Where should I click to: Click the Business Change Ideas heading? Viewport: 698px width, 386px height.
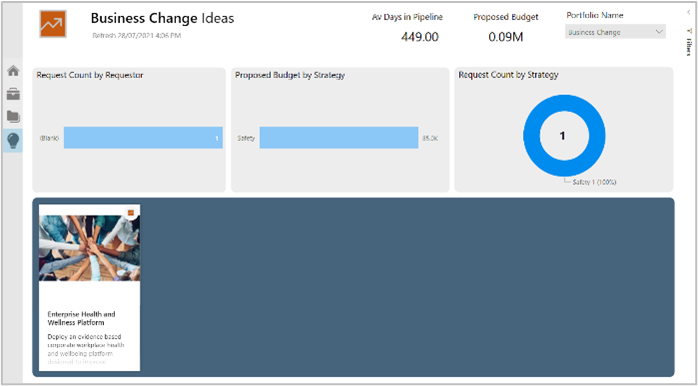pyautogui.click(x=162, y=18)
